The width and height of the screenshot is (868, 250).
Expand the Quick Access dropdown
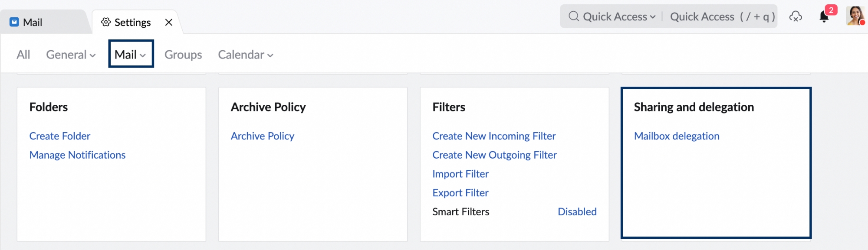tap(619, 16)
